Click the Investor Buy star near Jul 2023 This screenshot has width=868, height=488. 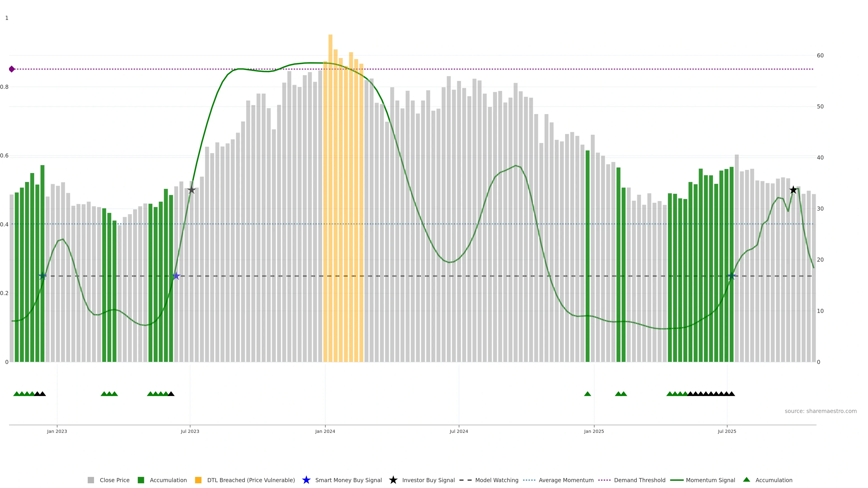(x=191, y=190)
